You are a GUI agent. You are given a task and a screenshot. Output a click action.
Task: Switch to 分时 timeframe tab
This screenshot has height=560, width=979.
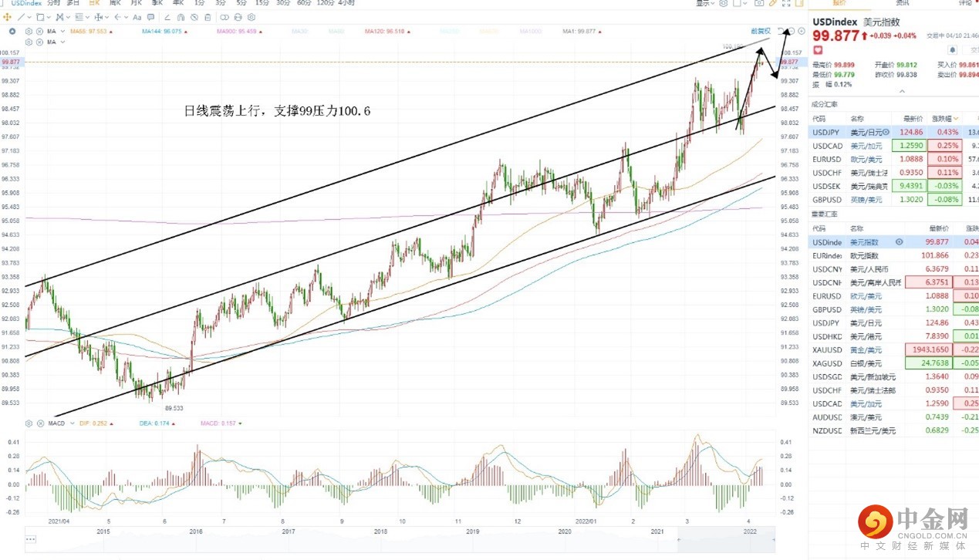53,3
